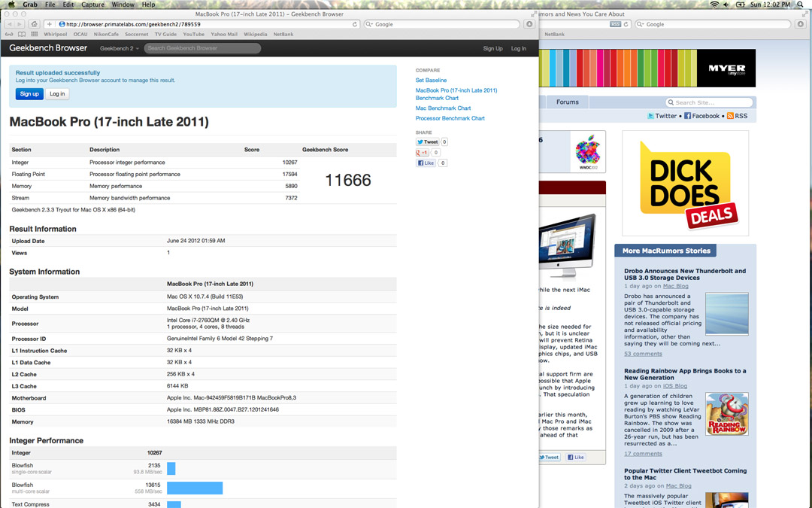Open YouTube bookmark
Image resolution: width=812 pixels, height=508 pixels.
[x=194, y=34]
